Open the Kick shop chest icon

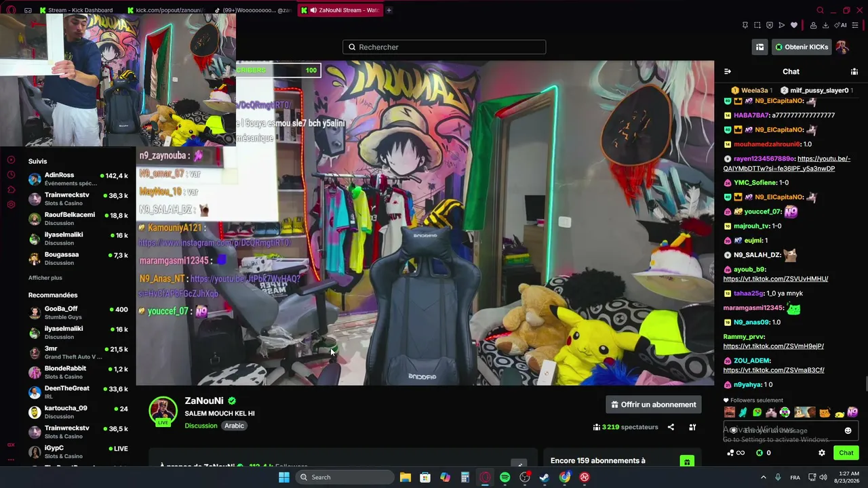tap(760, 47)
